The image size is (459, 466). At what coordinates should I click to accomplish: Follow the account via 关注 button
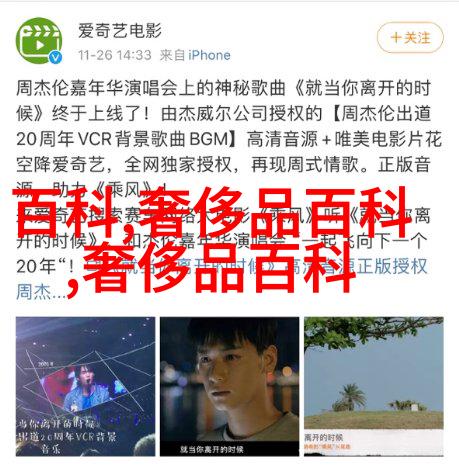coord(410,37)
